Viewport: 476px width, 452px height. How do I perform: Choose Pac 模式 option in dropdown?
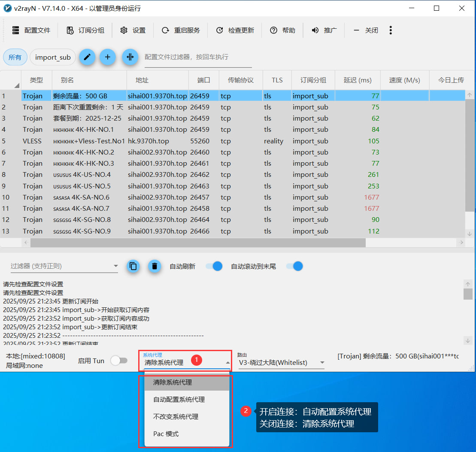click(x=166, y=434)
